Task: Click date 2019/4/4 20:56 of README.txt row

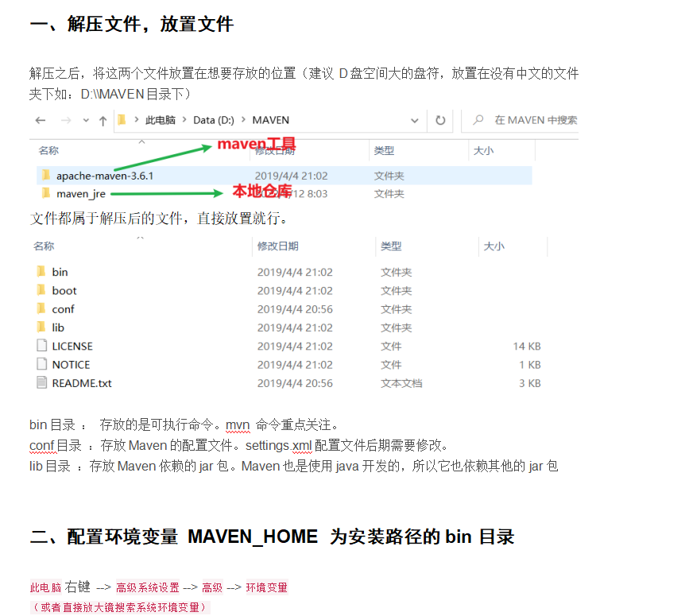Action: [x=295, y=383]
